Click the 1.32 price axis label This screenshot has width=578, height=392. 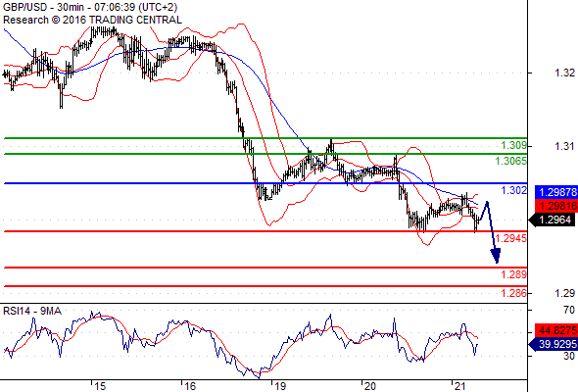click(x=564, y=73)
